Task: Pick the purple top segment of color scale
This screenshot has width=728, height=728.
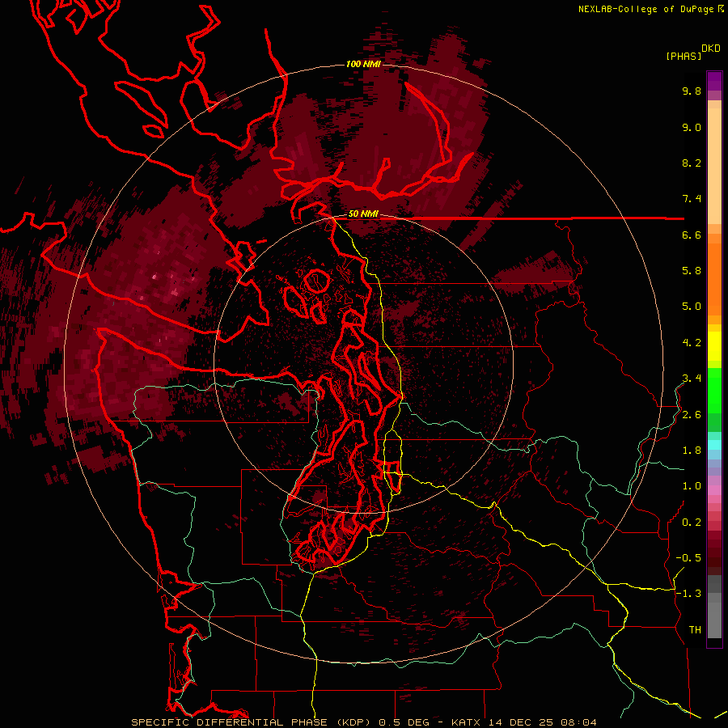Action: pyautogui.click(x=714, y=81)
